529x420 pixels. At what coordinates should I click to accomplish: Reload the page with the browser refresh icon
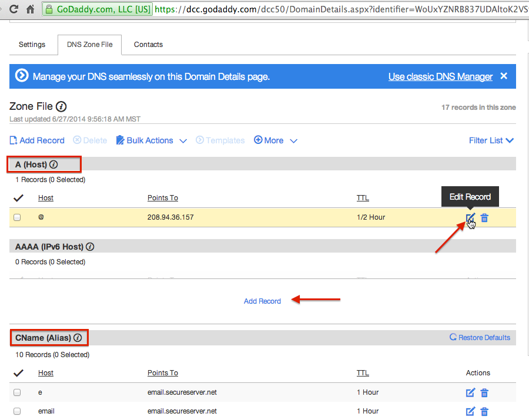click(x=14, y=9)
